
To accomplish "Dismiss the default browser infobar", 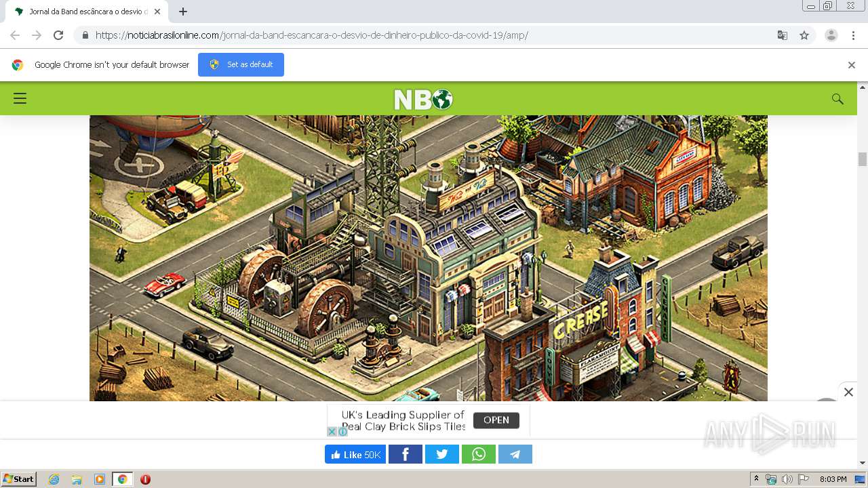I will [x=852, y=65].
